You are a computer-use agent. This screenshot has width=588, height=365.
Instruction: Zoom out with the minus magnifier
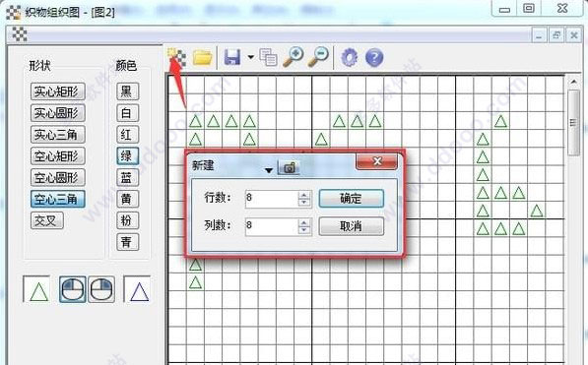[x=318, y=57]
